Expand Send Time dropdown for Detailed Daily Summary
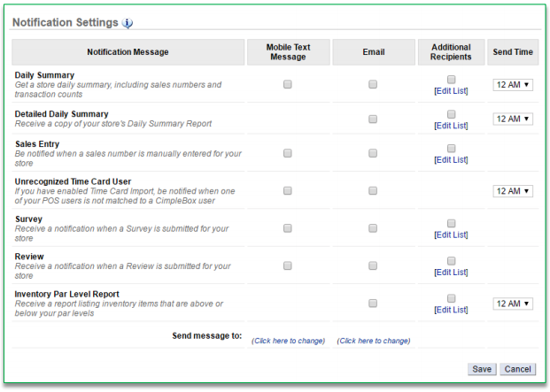Image resolution: width=550 pixels, height=392 pixels. coord(513,119)
